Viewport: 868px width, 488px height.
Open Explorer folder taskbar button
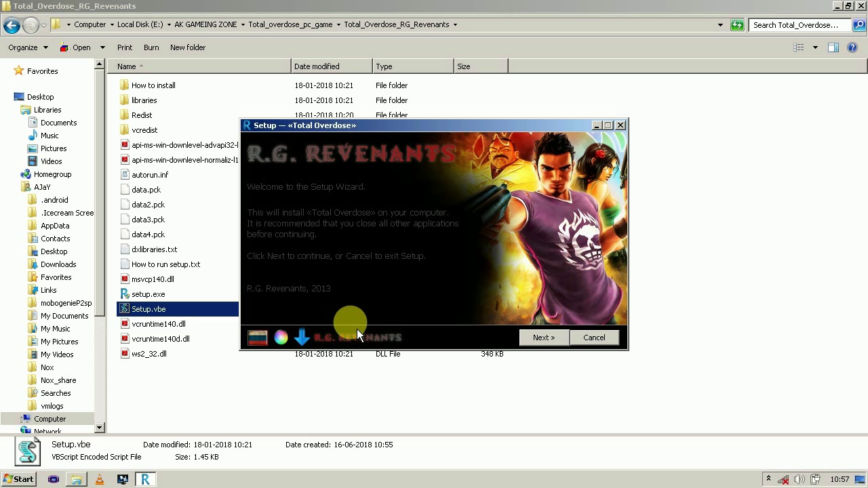point(77,479)
